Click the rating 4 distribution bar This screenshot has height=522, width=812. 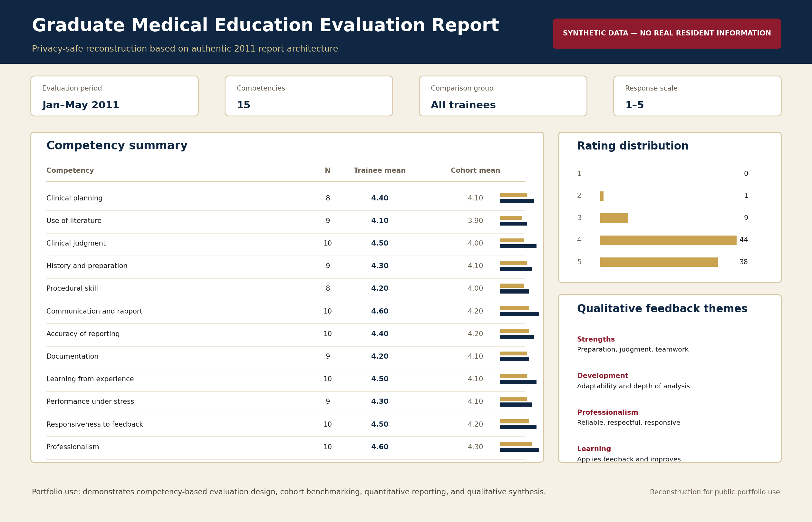click(x=668, y=240)
